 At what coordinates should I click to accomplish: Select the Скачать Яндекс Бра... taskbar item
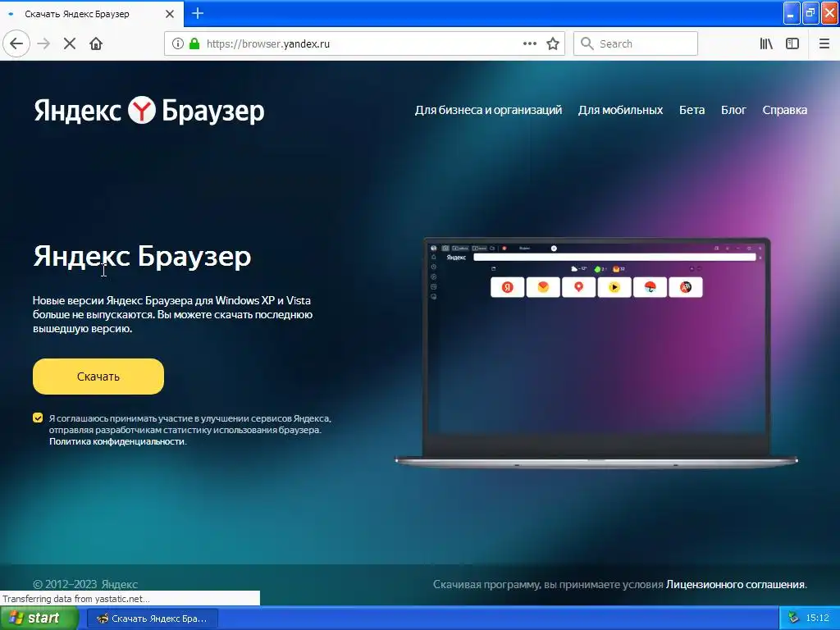point(153,619)
